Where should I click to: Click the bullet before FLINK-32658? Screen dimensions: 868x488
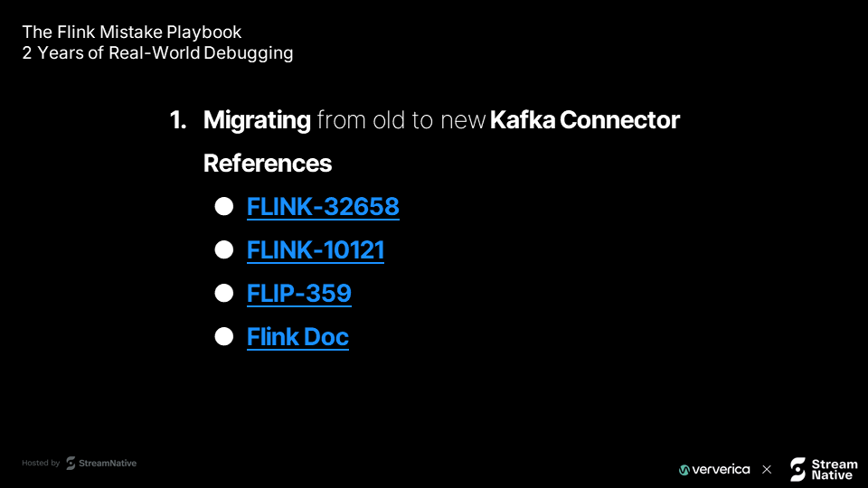point(223,206)
